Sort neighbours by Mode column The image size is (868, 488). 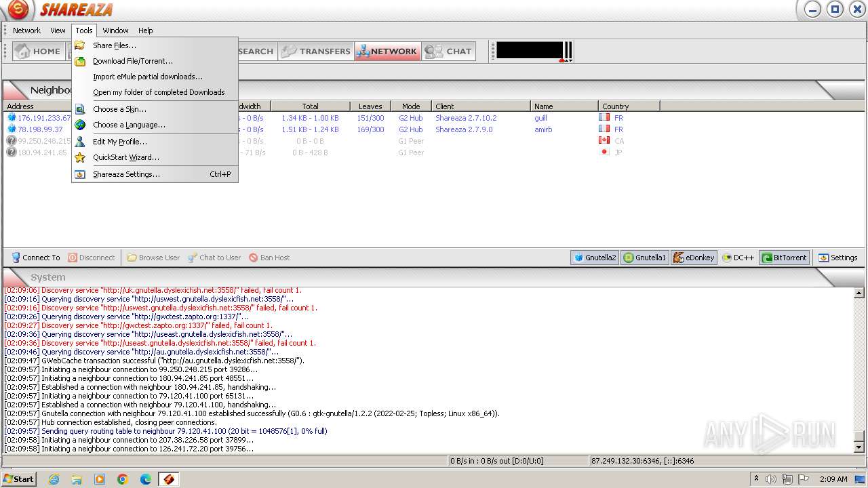tap(411, 106)
